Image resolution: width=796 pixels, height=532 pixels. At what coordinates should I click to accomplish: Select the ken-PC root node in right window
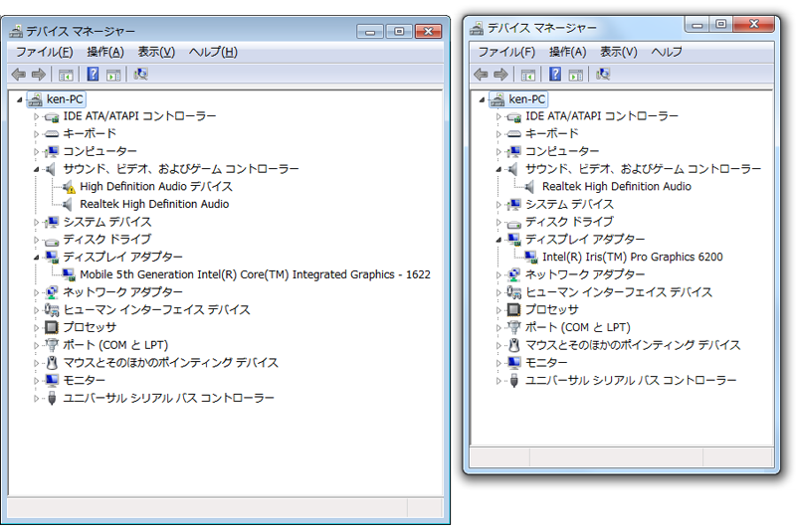(x=526, y=99)
